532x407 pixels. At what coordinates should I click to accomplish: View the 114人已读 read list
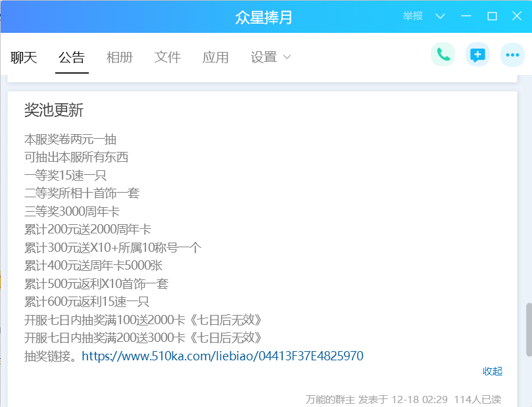(477, 399)
